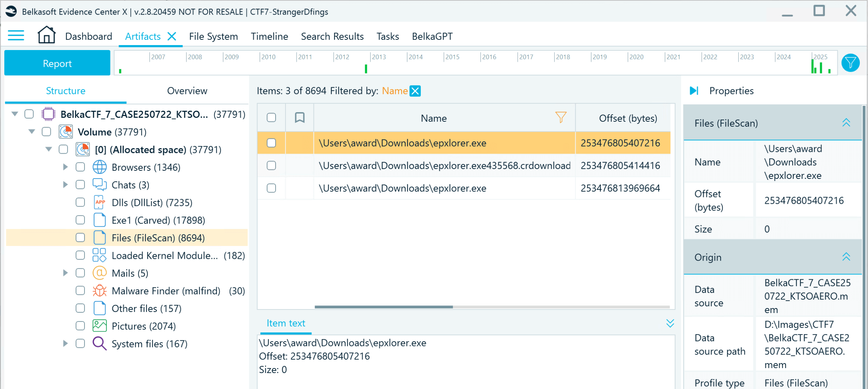Image resolution: width=868 pixels, height=389 pixels.
Task: Click the Other files document icon
Action: (x=100, y=308)
